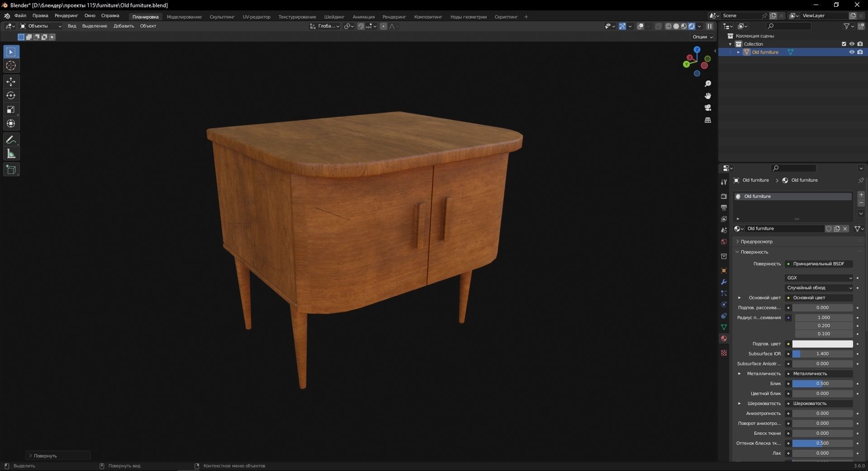The image size is (868, 471).
Task: Switch to UV-редактор workspace tab
Action: 256,17
